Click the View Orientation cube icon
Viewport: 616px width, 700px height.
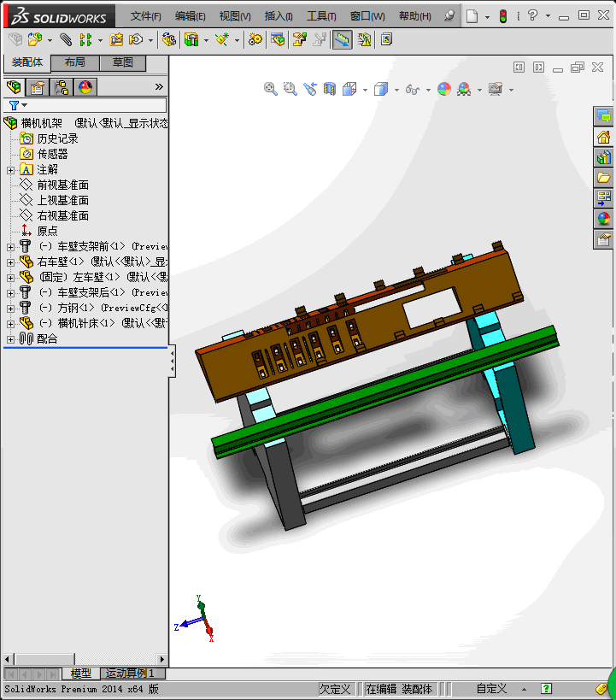pos(349,89)
